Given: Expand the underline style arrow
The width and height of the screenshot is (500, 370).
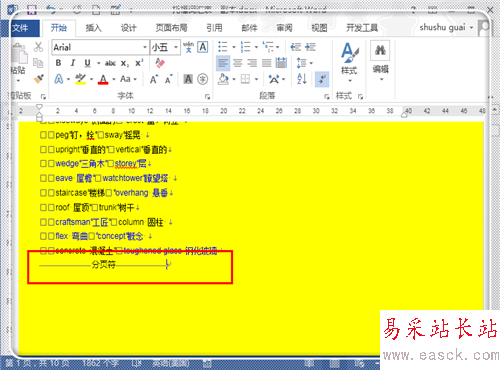Looking at the screenshot, I should [x=98, y=63].
